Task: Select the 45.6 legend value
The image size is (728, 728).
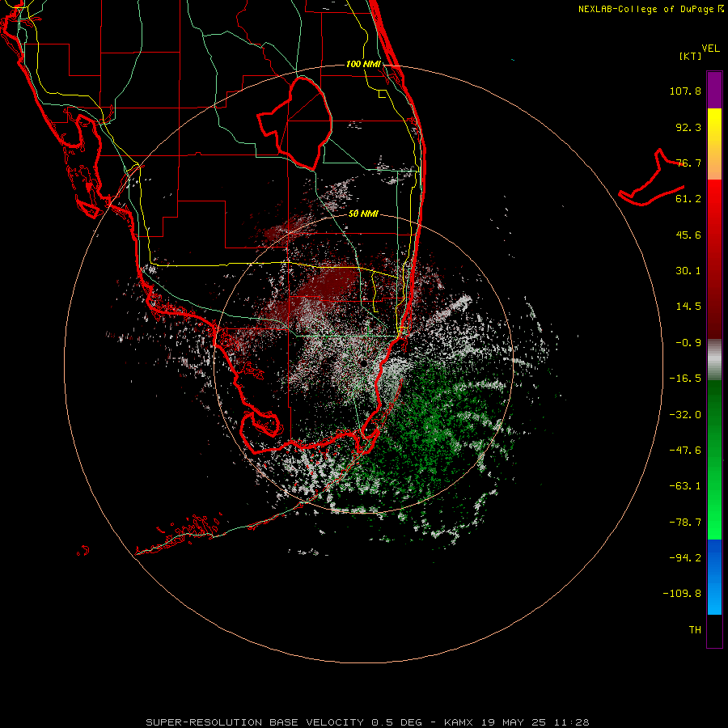Action: tap(688, 235)
